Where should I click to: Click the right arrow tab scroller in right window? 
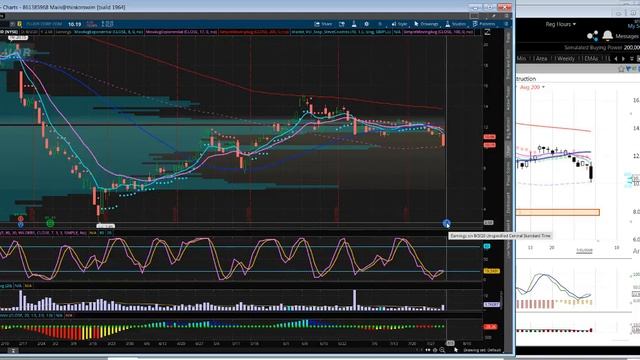point(623,59)
